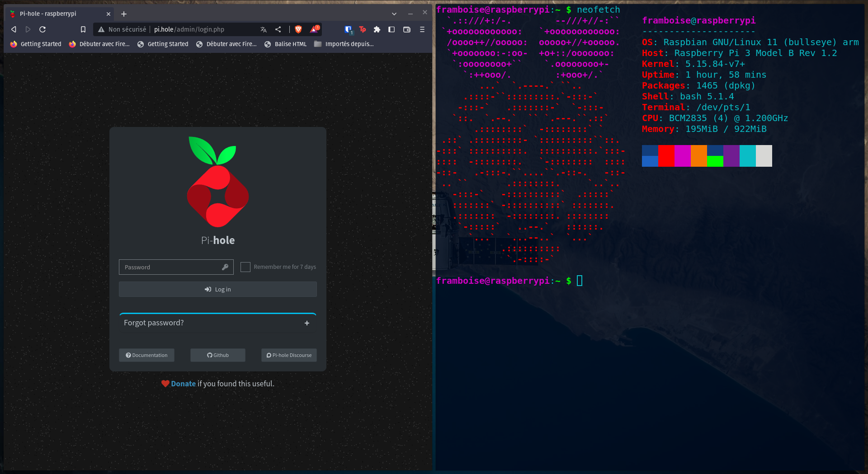Image resolution: width=868 pixels, height=474 pixels.
Task: Open the translate page icon in address bar
Action: tap(264, 29)
